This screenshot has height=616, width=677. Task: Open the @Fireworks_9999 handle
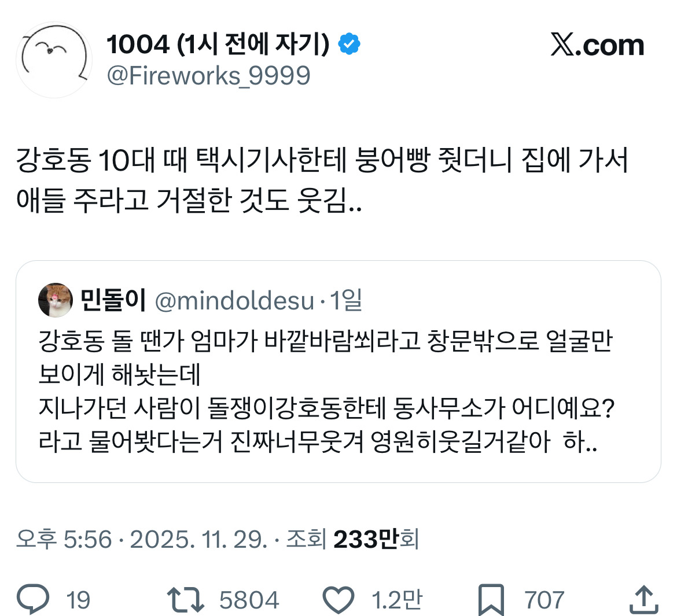tap(208, 76)
